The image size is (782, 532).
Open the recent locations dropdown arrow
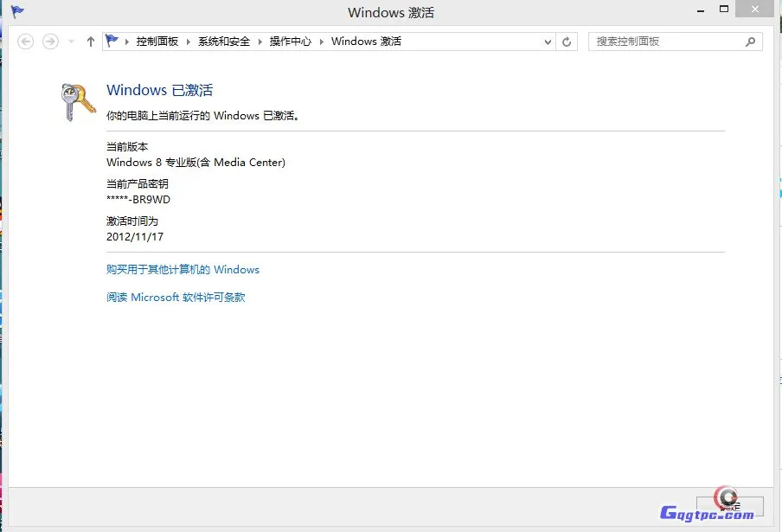[x=71, y=42]
